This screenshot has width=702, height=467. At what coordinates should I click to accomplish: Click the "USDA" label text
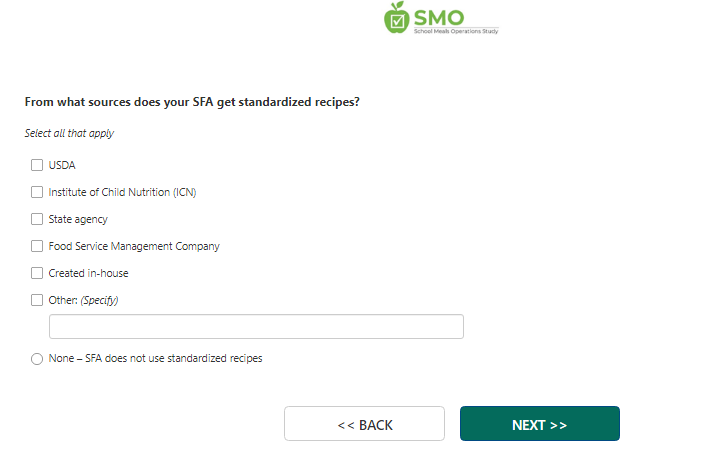[x=62, y=165]
